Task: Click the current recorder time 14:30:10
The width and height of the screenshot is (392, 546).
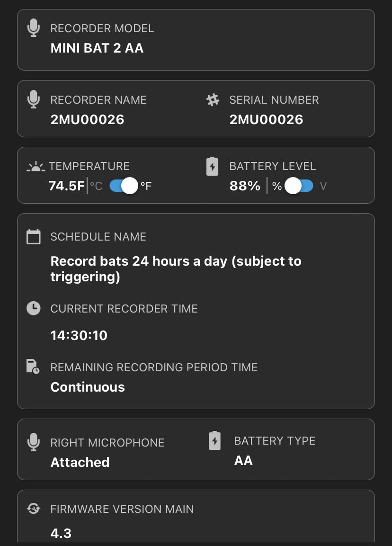Action: 79,336
